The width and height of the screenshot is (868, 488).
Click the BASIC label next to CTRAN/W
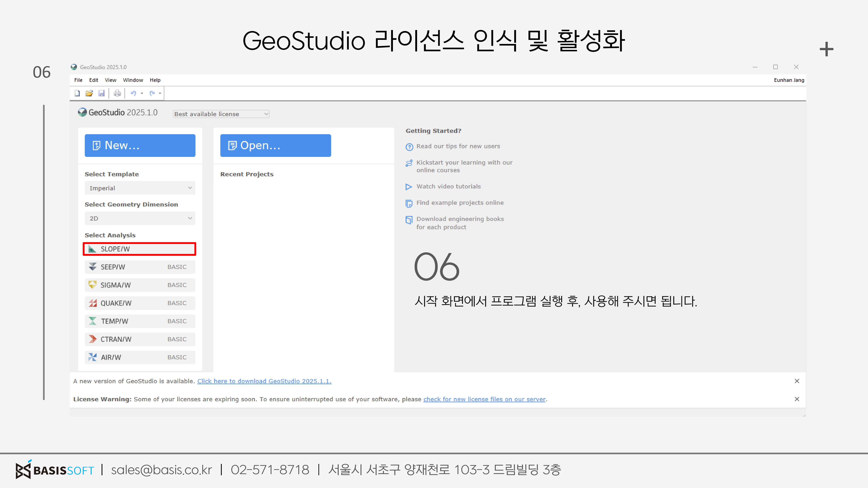(177, 339)
